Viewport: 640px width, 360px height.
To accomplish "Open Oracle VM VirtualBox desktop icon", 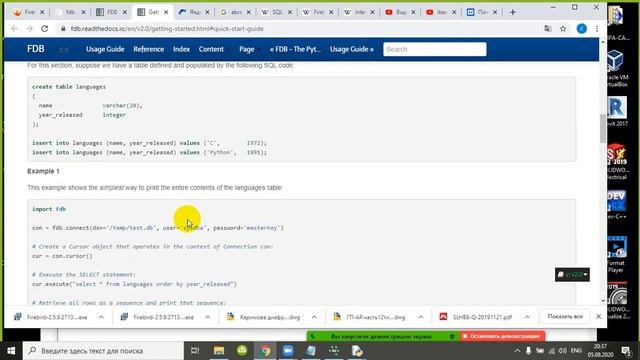I will coord(616,68).
